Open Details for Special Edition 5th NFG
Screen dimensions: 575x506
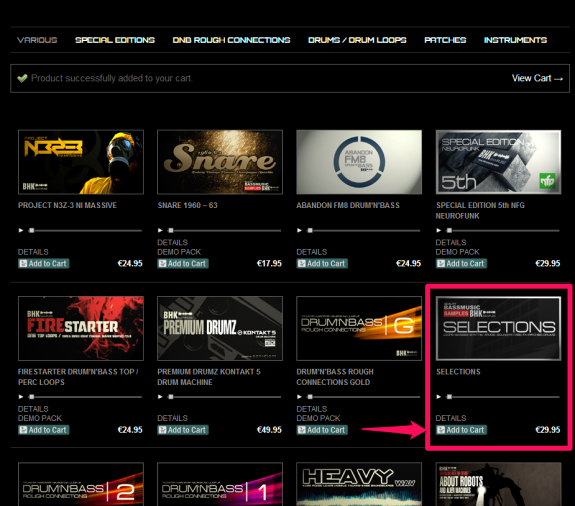click(451, 242)
